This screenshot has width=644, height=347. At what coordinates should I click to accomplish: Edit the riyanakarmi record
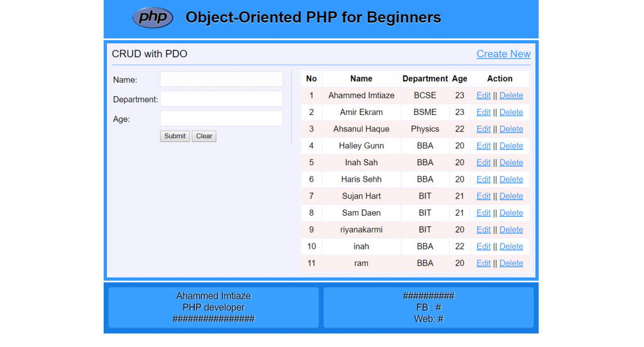tap(484, 229)
